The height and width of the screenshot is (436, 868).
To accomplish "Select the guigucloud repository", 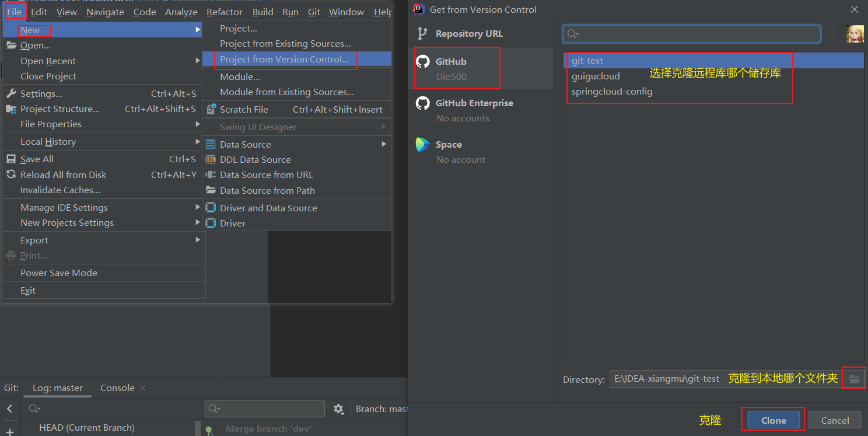I will (x=596, y=76).
